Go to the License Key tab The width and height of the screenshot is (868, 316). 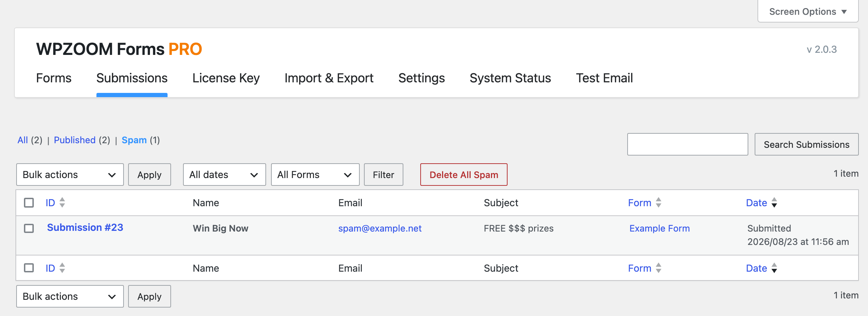point(226,78)
